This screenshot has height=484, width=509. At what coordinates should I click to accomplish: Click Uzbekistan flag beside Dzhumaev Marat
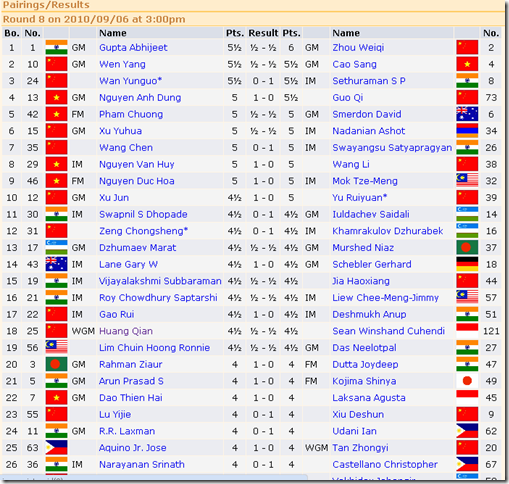(56, 247)
